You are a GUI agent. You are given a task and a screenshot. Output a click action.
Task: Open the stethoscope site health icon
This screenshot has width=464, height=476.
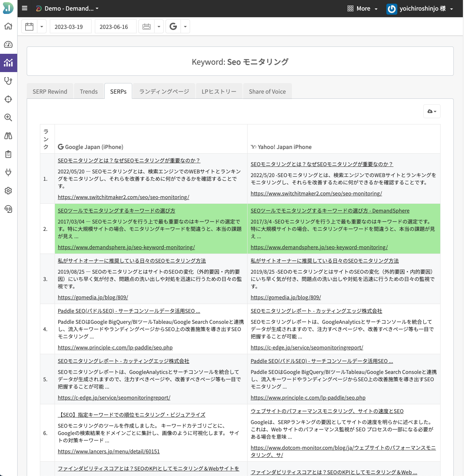point(8,81)
